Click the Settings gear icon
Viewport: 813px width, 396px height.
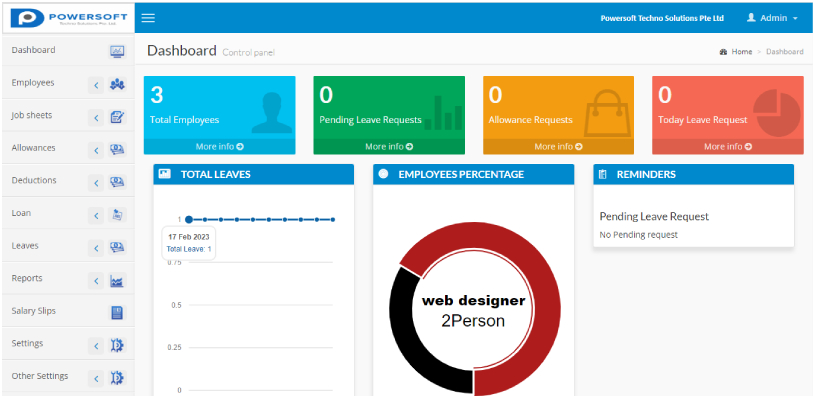pos(117,345)
